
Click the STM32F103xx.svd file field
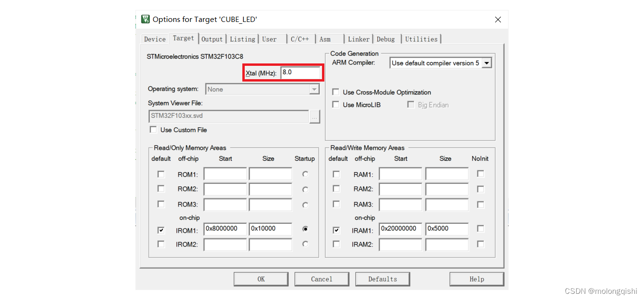(x=229, y=116)
